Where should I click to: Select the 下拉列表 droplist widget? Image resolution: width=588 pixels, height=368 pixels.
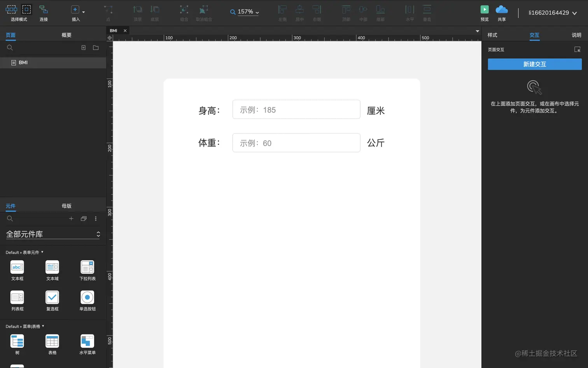coord(87,271)
